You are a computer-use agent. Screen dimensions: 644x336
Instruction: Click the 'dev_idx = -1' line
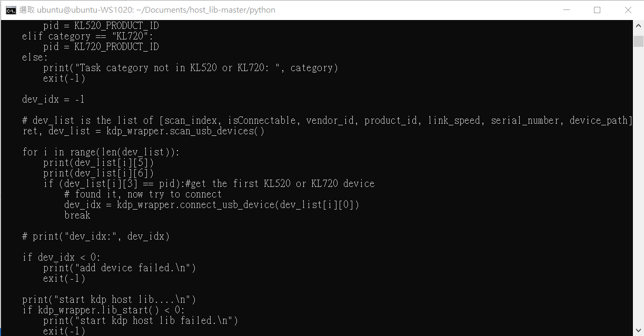pyautogui.click(x=54, y=100)
